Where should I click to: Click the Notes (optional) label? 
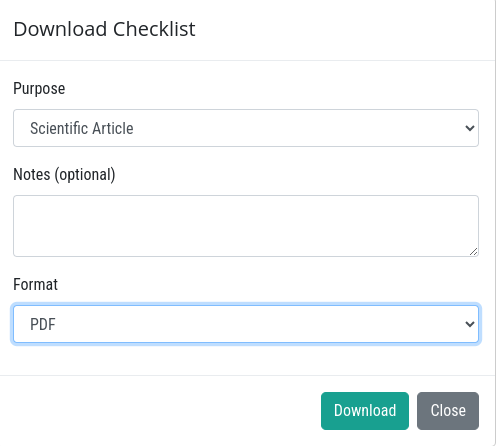[64, 174]
